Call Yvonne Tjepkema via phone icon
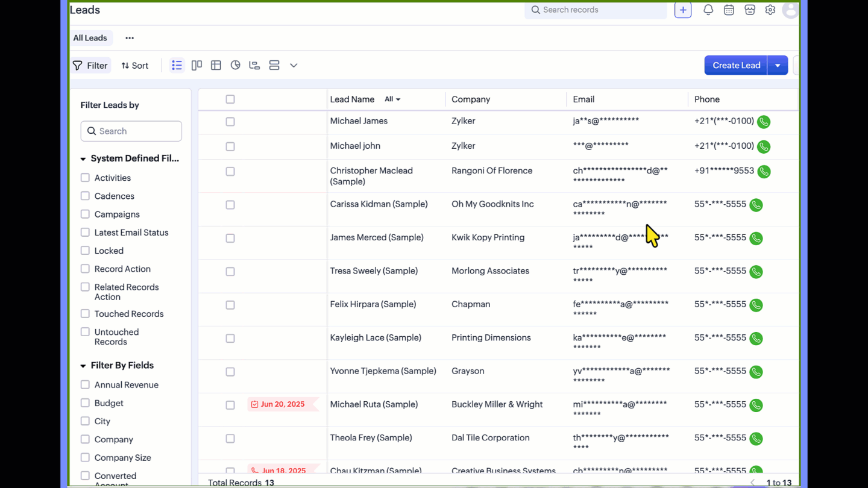Image resolution: width=868 pixels, height=488 pixels. click(756, 372)
